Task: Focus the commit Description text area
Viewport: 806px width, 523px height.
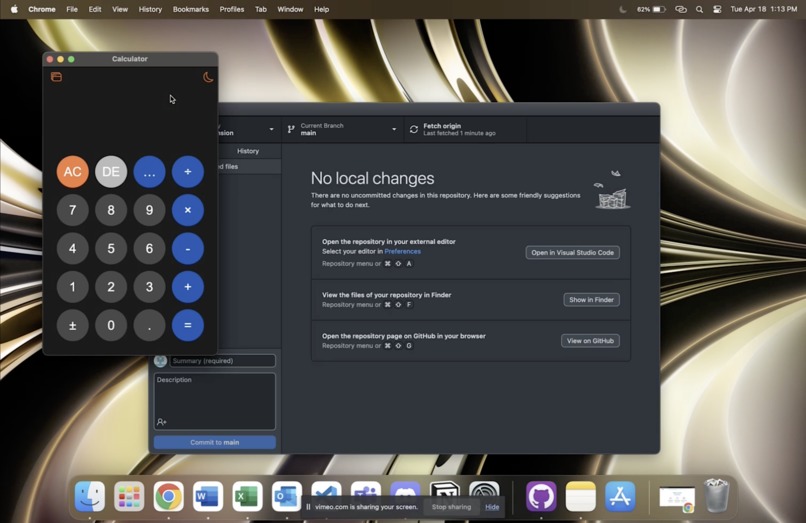Action: pos(215,401)
